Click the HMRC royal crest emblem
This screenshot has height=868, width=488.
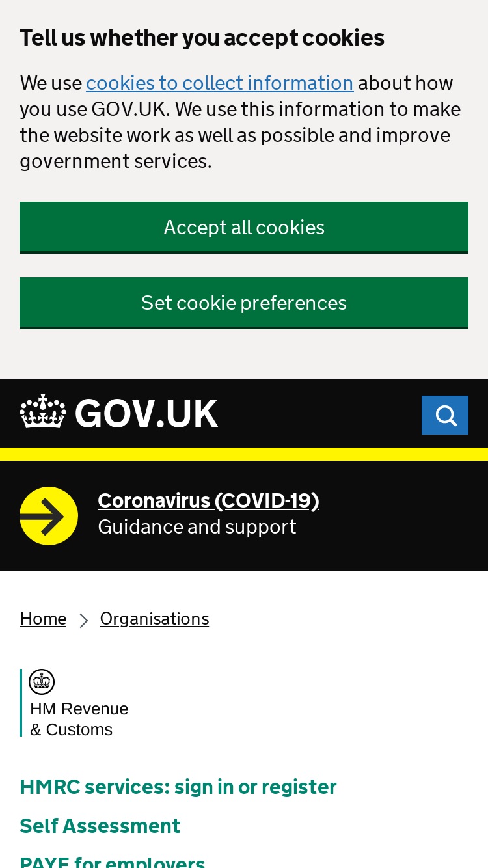pos(42,682)
